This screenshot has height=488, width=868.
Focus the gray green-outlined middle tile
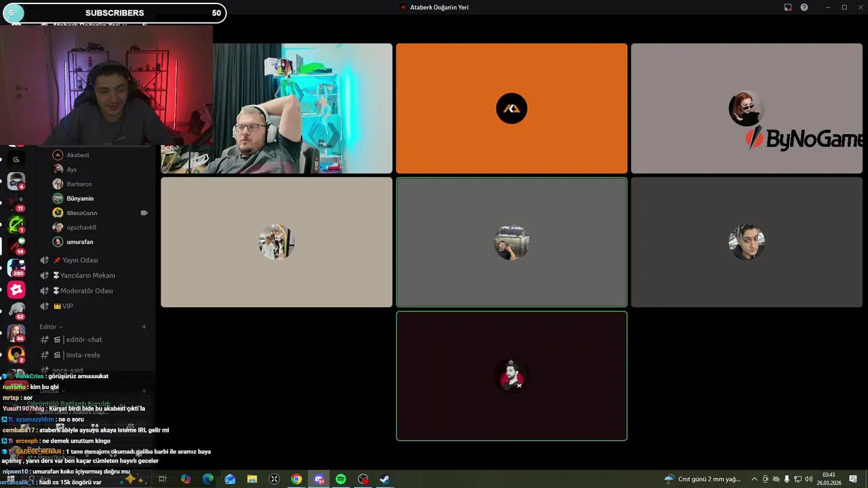pyautogui.click(x=511, y=242)
